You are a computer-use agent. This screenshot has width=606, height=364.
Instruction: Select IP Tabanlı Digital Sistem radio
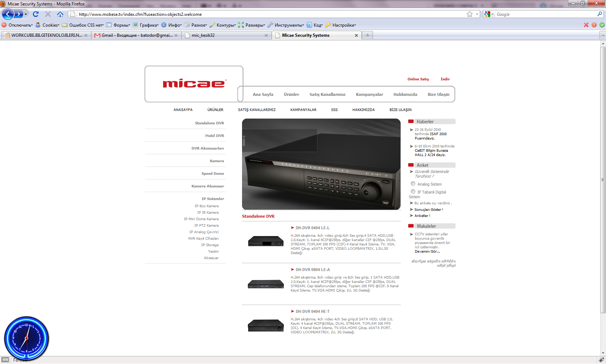[413, 192]
